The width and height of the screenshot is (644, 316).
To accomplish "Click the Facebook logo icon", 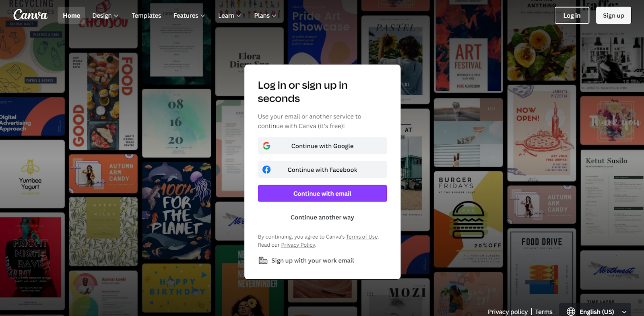I will [266, 170].
